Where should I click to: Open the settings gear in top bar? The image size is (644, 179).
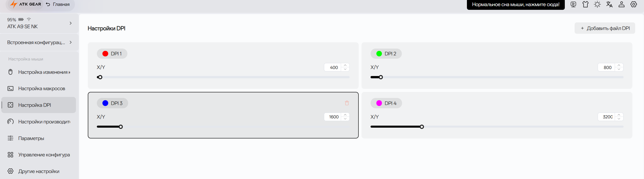634,4
